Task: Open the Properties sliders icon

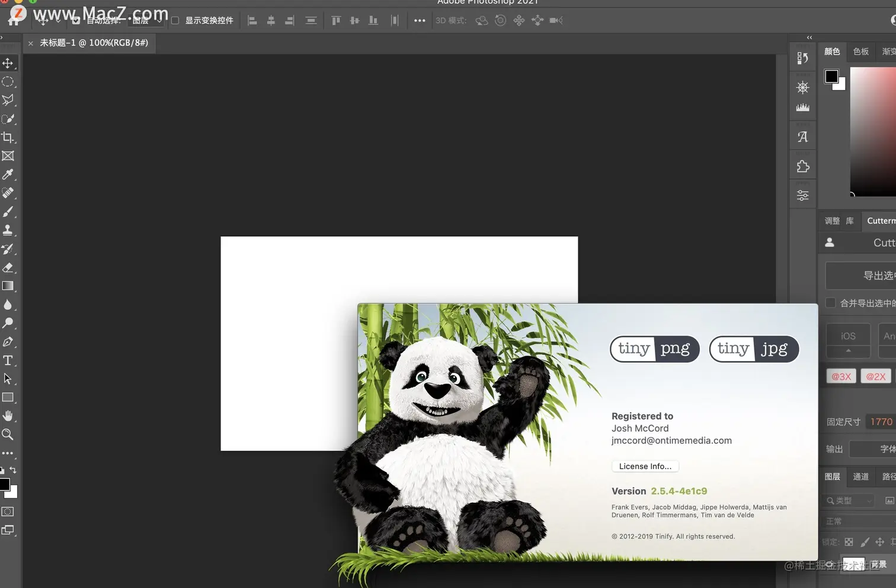Action: (x=802, y=195)
